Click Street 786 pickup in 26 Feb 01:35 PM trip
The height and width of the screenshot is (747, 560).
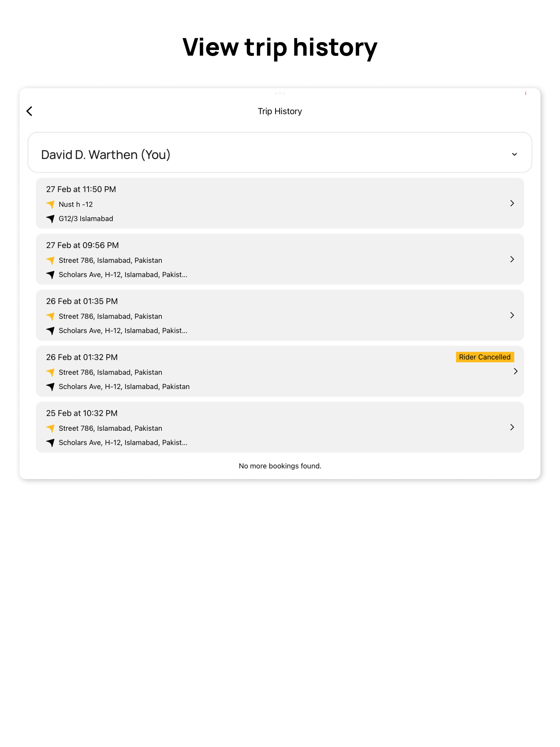coord(110,317)
